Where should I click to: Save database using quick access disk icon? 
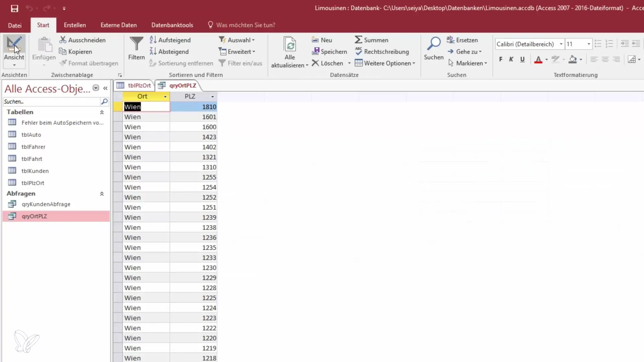tap(14, 8)
